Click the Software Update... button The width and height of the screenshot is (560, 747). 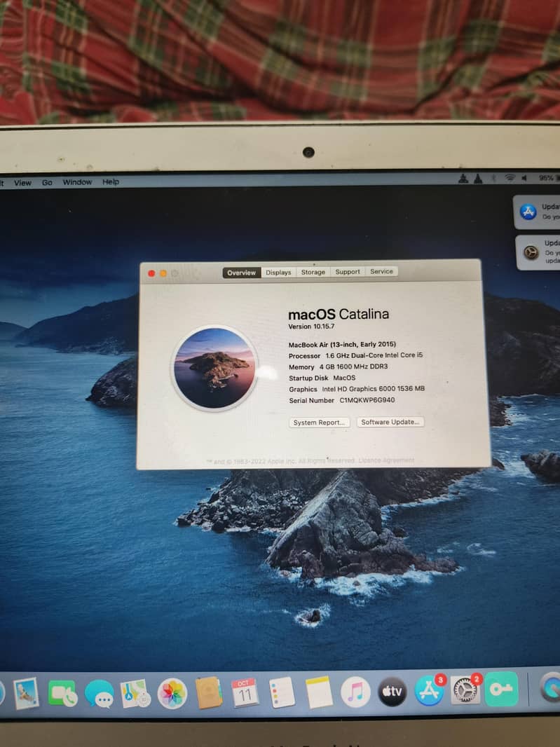[x=390, y=422]
